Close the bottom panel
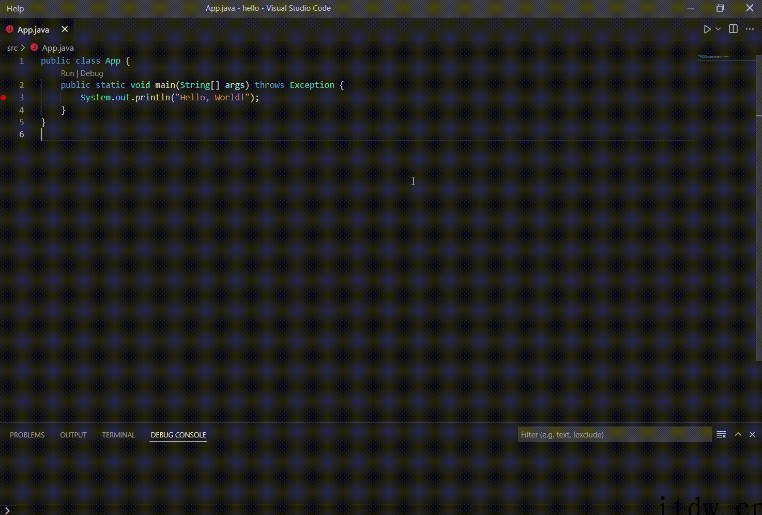762x515 pixels. tap(752, 434)
